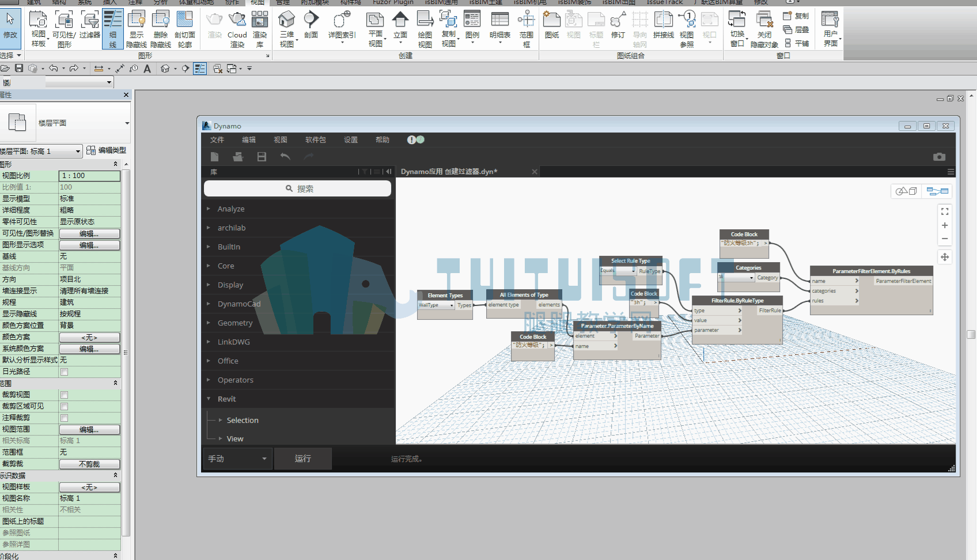Click 删除隐藏线 remove hidden lines
977x560 pixels.
click(x=161, y=28)
